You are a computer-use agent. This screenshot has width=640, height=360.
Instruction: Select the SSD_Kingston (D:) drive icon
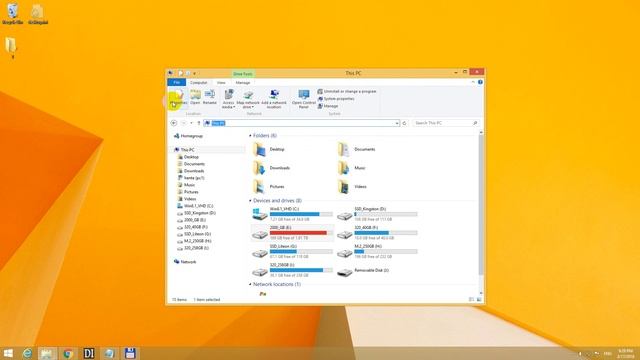344,215
